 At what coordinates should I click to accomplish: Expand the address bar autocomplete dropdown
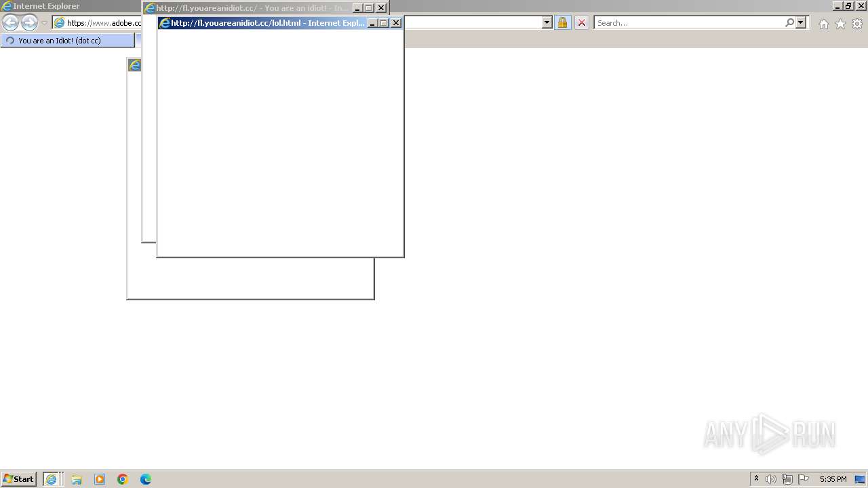(547, 23)
